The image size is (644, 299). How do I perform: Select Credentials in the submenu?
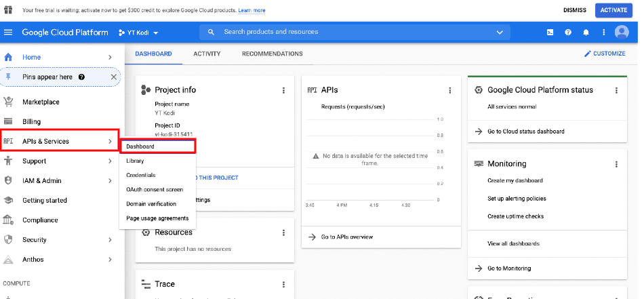[x=158, y=175]
